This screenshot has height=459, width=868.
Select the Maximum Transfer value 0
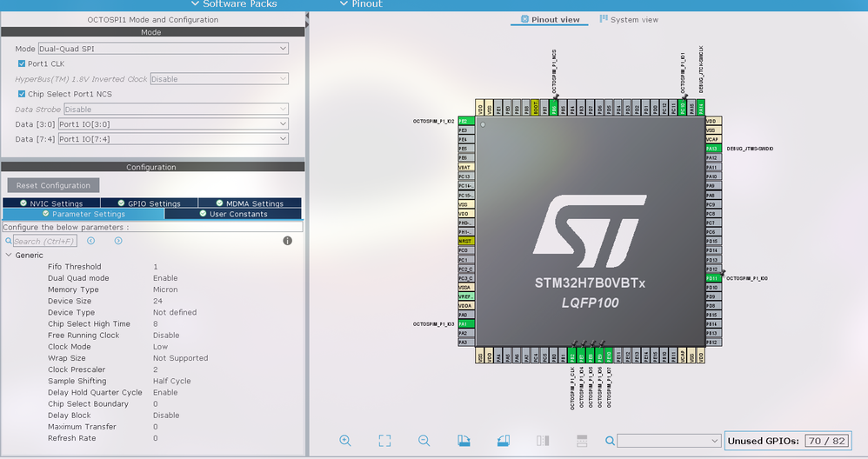tap(156, 427)
